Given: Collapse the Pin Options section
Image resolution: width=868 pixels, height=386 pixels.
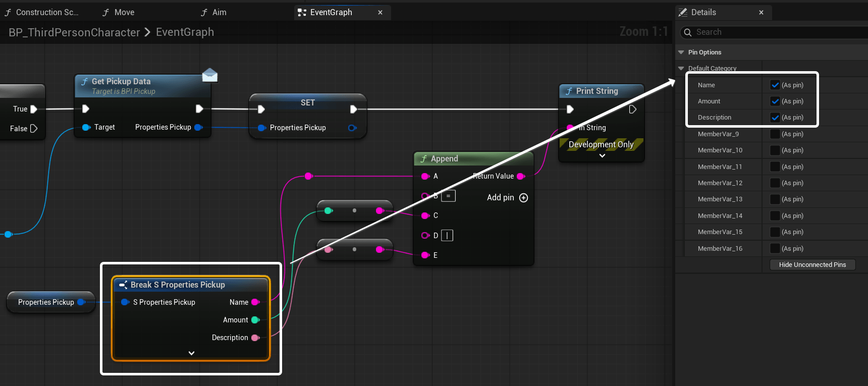Looking at the screenshot, I should click(681, 52).
